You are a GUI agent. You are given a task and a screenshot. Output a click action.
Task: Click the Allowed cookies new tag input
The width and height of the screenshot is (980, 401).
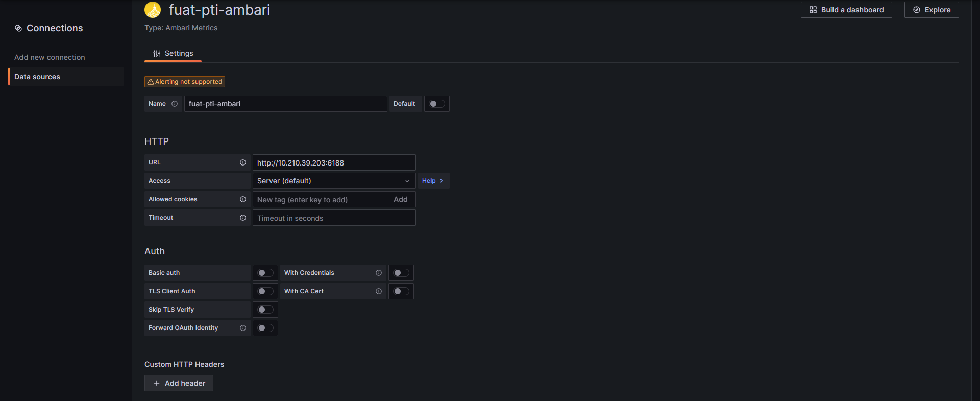[x=322, y=199]
